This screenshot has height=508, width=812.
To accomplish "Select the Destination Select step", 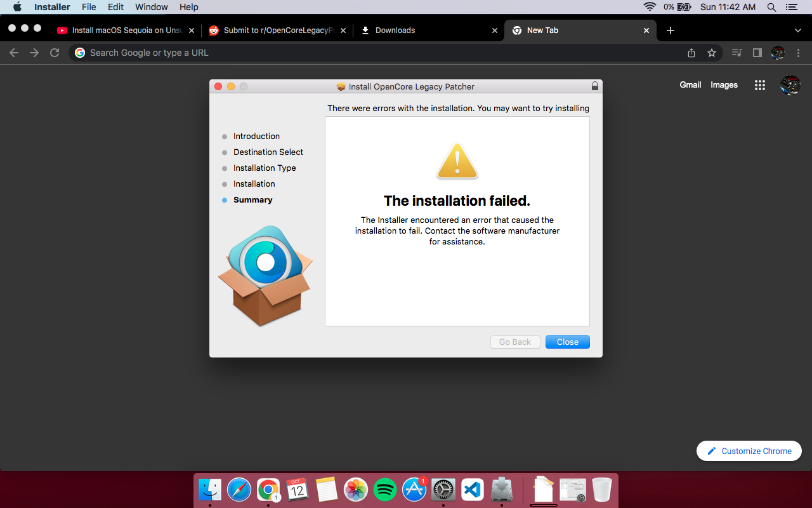I will [x=268, y=152].
